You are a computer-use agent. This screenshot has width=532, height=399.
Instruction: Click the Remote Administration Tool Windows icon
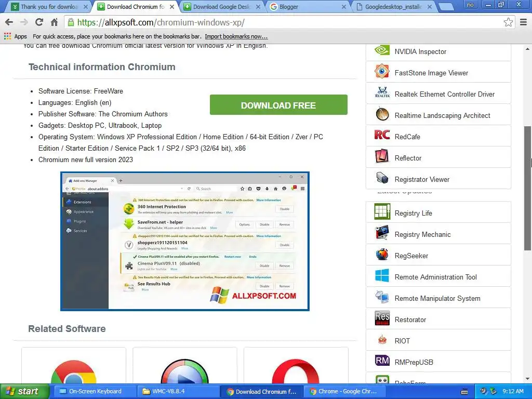click(382, 275)
